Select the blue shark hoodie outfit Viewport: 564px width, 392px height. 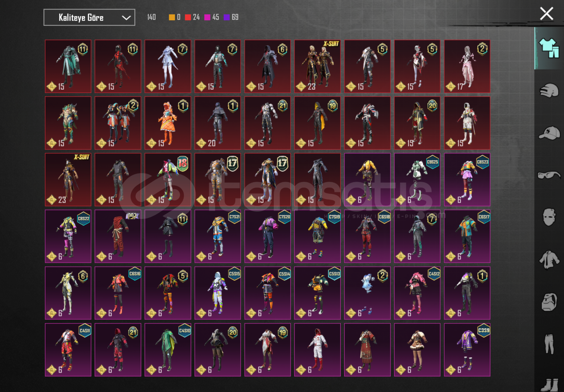tap(367, 293)
